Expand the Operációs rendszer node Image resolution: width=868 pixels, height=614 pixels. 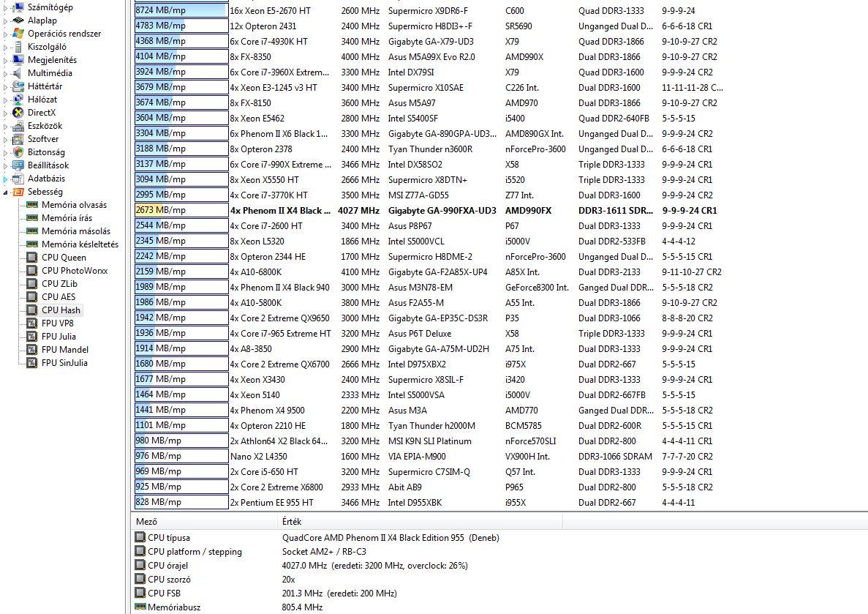pos(6,34)
